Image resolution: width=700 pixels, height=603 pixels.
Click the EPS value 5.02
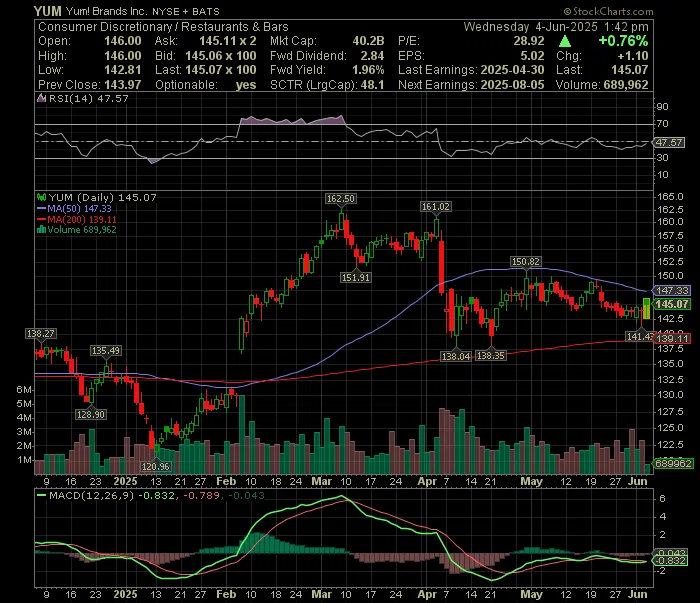click(533, 56)
